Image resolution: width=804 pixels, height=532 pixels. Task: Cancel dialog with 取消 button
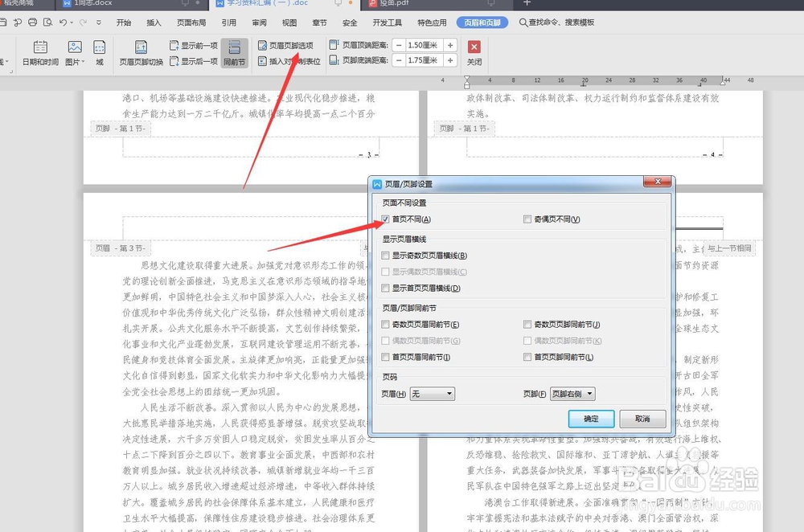[x=642, y=419]
